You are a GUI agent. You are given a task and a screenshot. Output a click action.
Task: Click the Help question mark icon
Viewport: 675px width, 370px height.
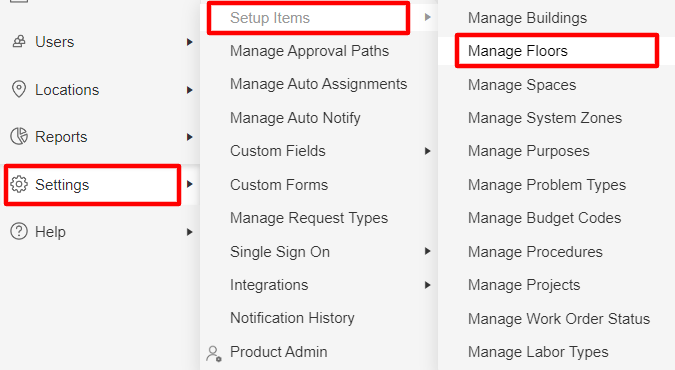coord(19,231)
